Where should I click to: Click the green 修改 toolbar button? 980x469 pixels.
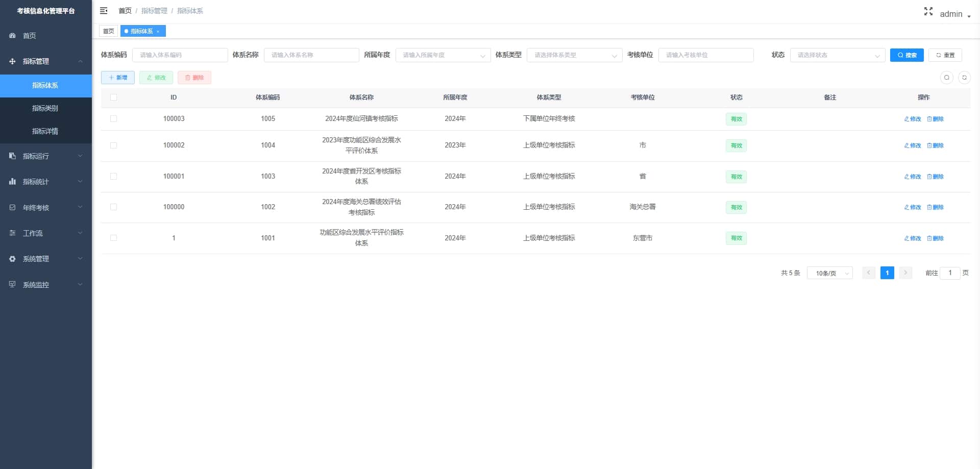156,78
